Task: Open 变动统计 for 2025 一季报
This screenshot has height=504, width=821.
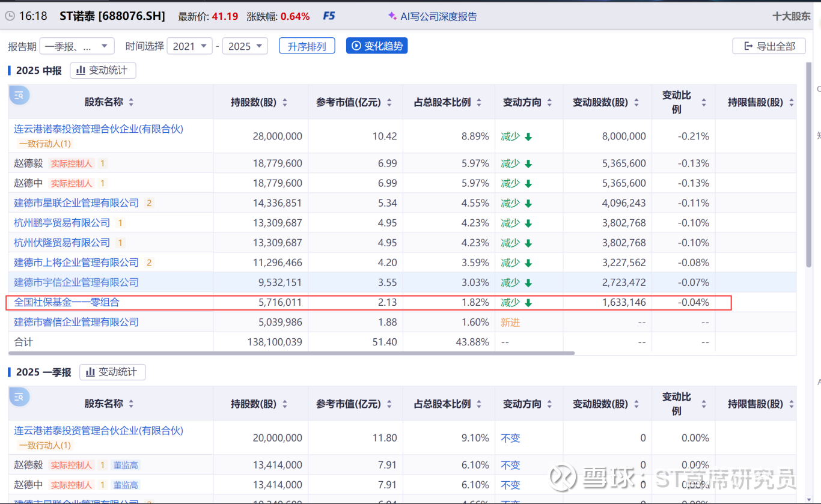Action: [x=112, y=372]
